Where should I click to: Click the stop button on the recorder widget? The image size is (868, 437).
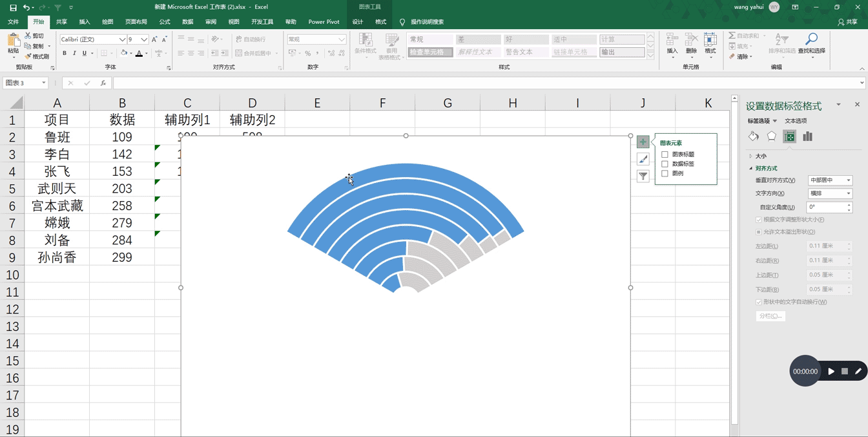click(x=844, y=371)
